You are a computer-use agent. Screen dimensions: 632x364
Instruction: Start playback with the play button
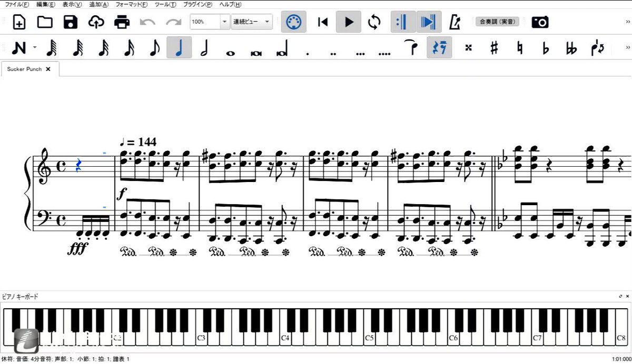(x=348, y=22)
